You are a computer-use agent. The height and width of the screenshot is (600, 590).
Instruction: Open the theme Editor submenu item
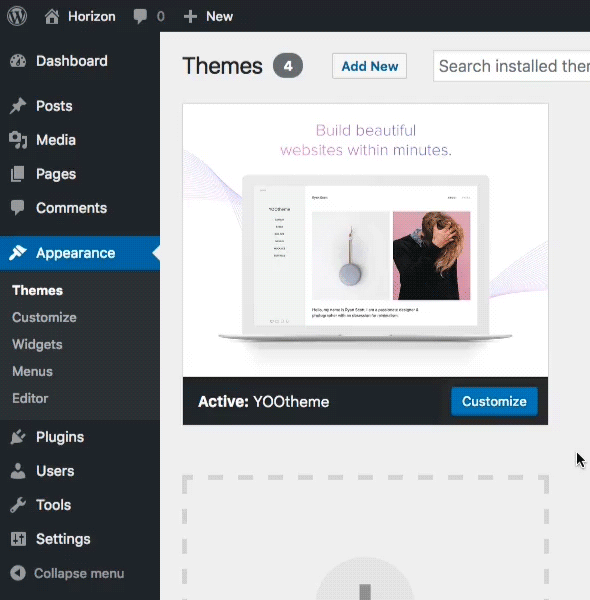pos(30,398)
